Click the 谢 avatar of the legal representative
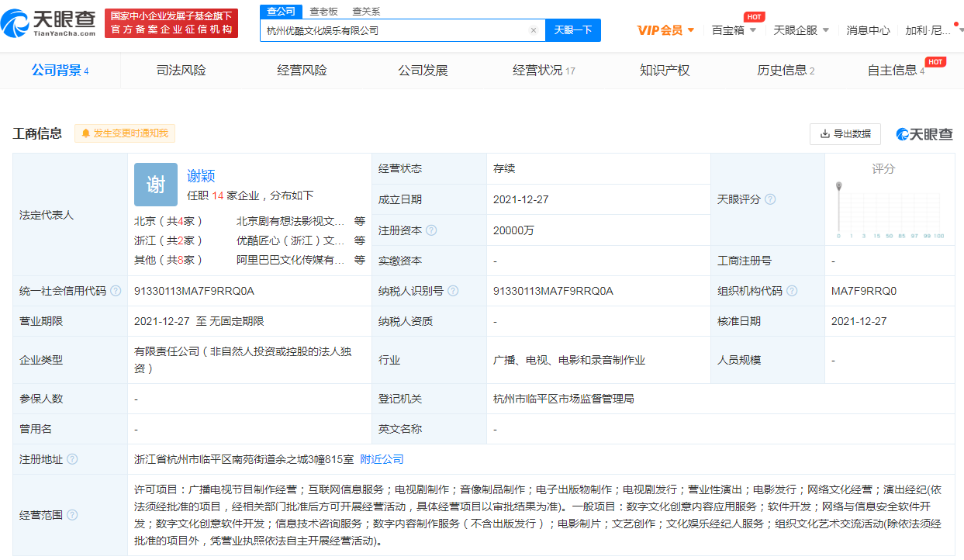The height and width of the screenshot is (560, 964). coord(155,184)
